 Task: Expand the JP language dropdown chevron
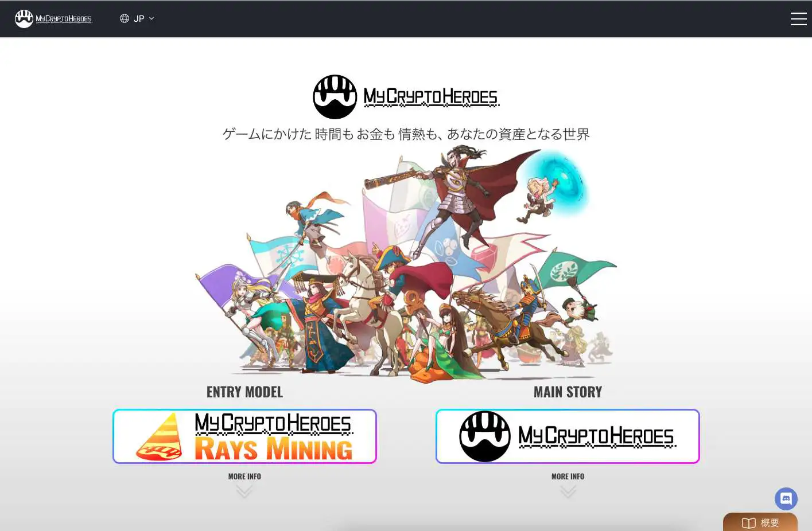pos(151,18)
